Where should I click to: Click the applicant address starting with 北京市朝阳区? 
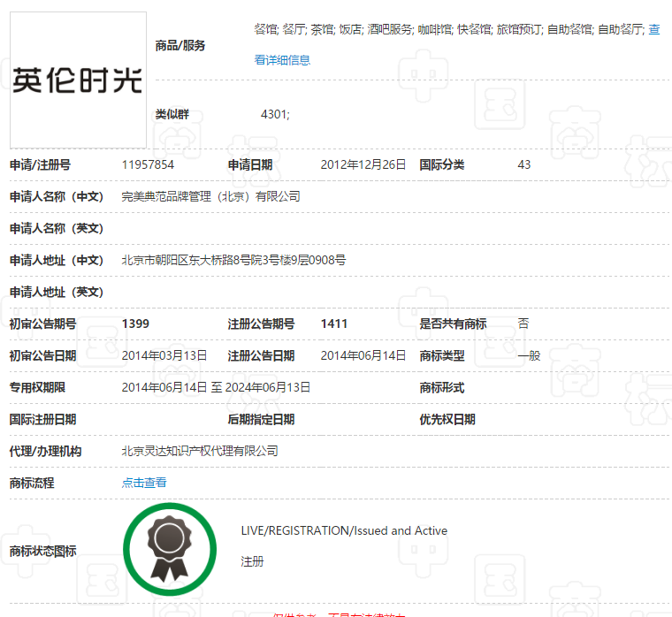coord(233,260)
